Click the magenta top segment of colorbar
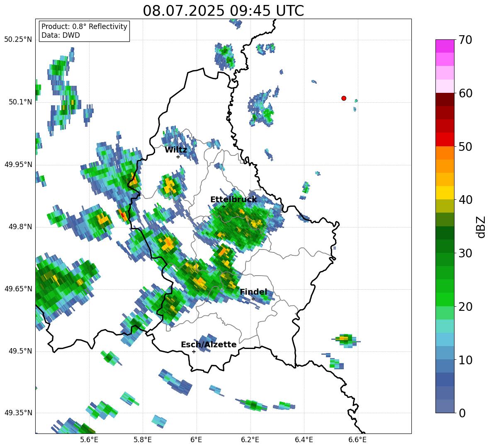Screen dimensions: 491x448 445,46
